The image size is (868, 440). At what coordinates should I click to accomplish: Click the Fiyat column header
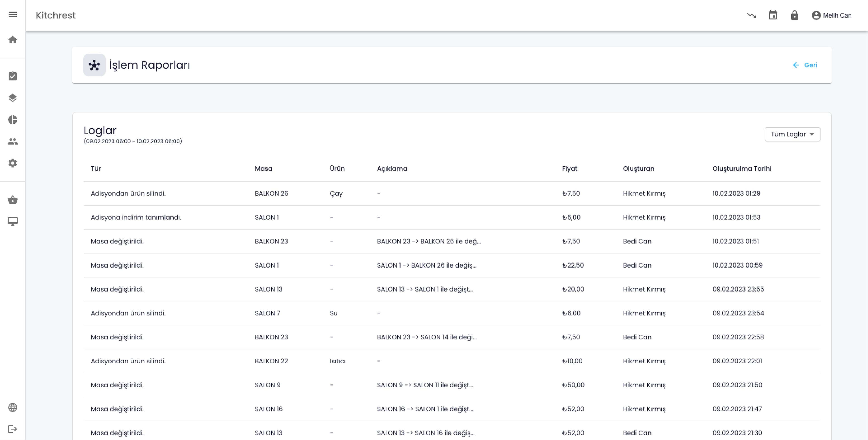point(569,169)
